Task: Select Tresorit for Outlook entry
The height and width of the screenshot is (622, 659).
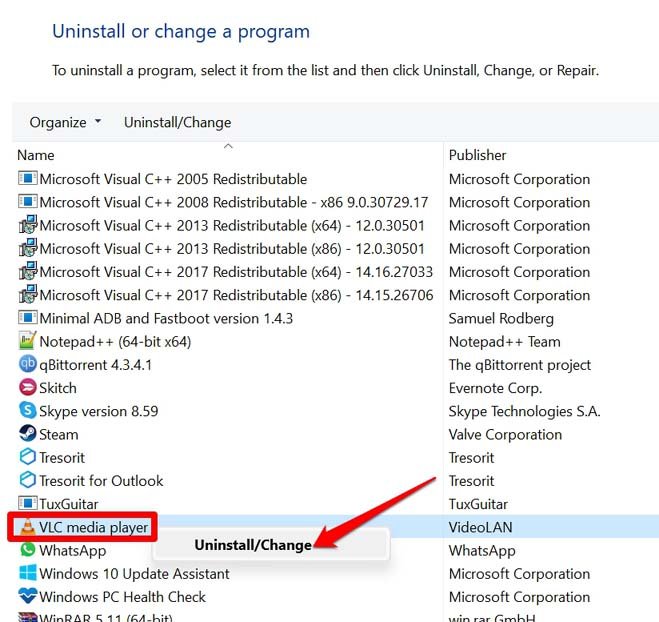Action: [x=101, y=481]
